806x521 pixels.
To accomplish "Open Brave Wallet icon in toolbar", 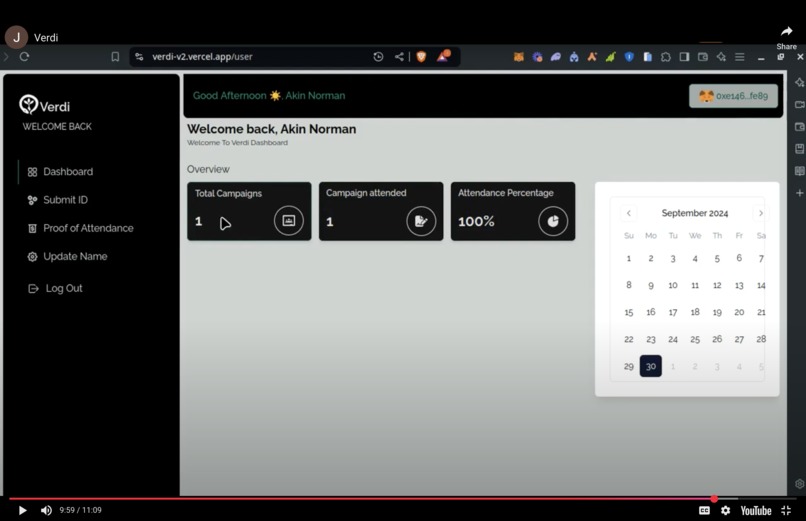I will pyautogui.click(x=703, y=57).
